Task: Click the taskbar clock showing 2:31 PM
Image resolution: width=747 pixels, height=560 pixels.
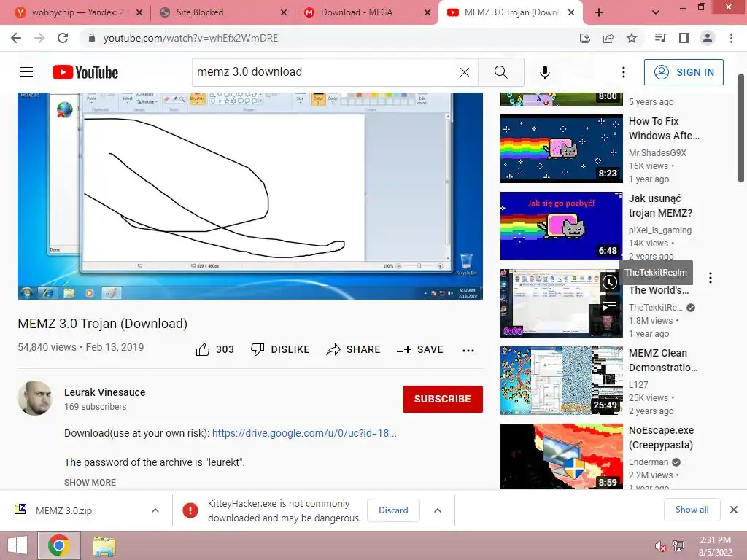Action: [715, 546]
